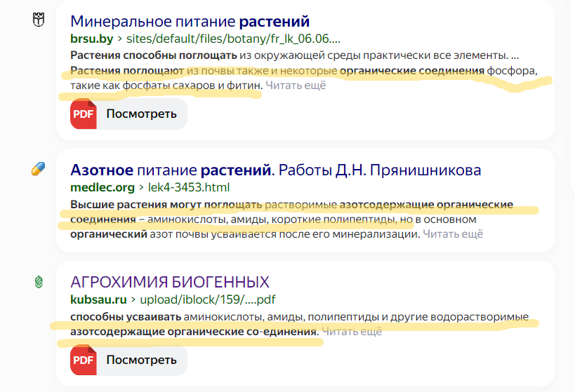
Task: Click the snippet text 'Растения способны поглощать'
Action: coord(154,55)
